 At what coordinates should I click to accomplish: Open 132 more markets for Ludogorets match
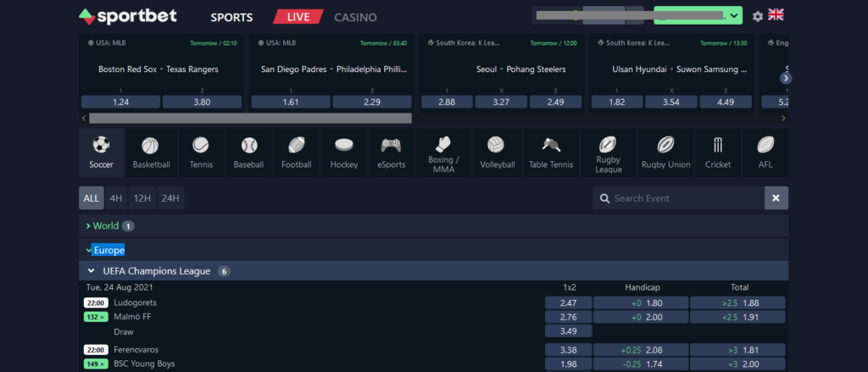96,317
